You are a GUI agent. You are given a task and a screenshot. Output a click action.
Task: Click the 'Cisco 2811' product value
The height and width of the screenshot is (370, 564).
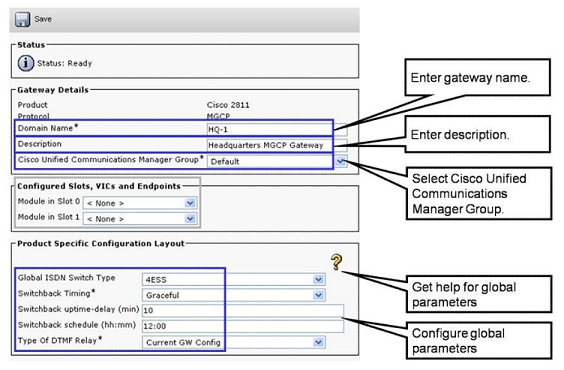click(x=228, y=105)
